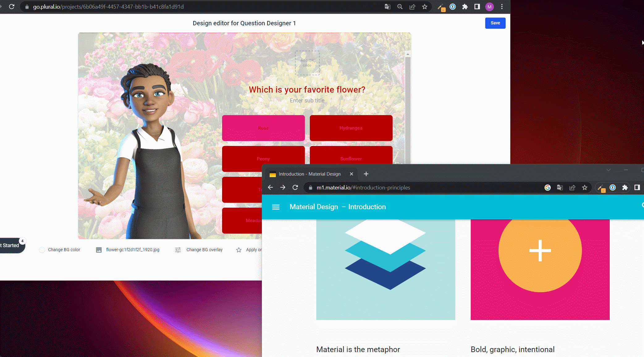Screen dimensions: 644x357
Task: Click the Meadow answer button
Action: pos(242,220)
